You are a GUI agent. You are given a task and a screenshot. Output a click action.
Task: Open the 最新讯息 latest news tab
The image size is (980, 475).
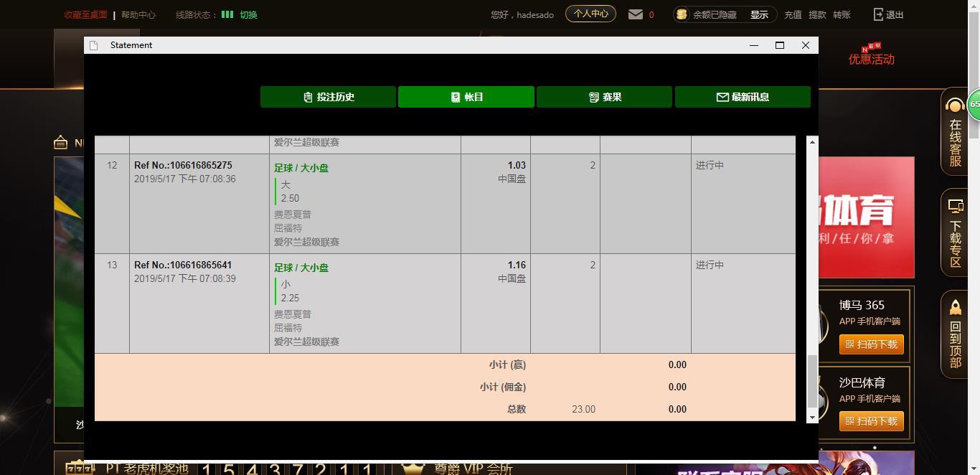pos(743,97)
